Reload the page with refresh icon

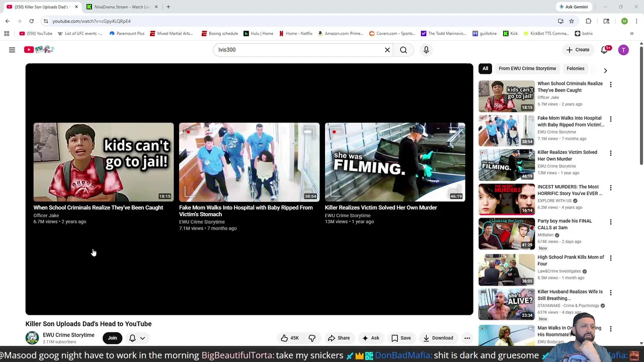(x=31, y=21)
